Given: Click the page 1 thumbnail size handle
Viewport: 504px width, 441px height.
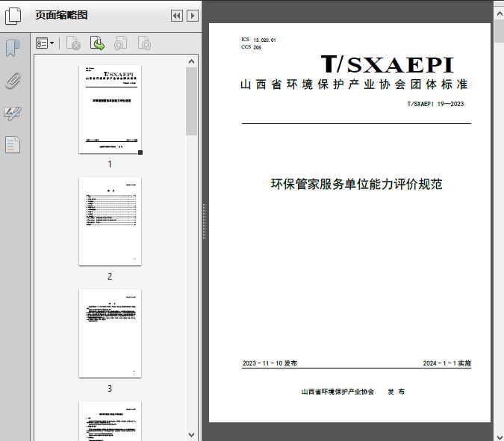Looking at the screenshot, I should click(140, 152).
